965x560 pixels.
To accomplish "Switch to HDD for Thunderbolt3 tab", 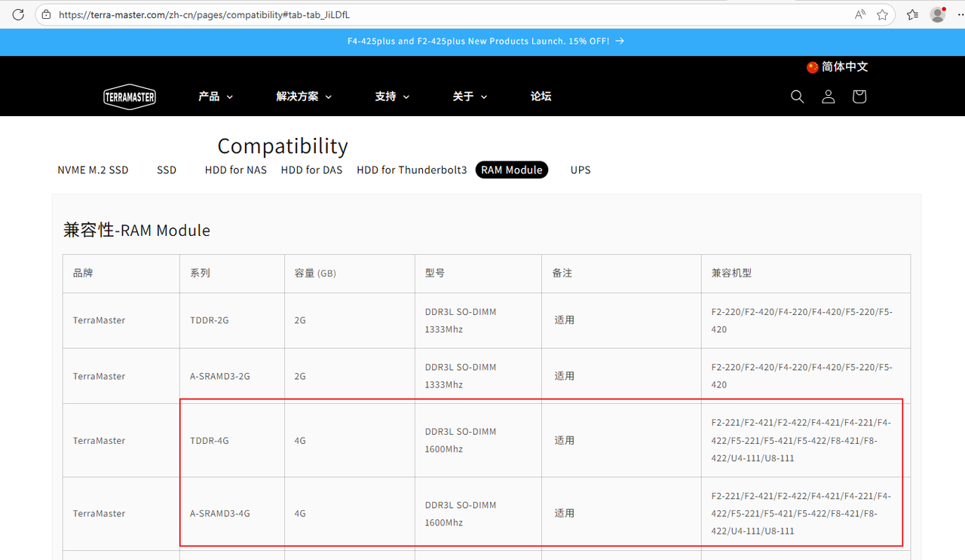I will [412, 170].
